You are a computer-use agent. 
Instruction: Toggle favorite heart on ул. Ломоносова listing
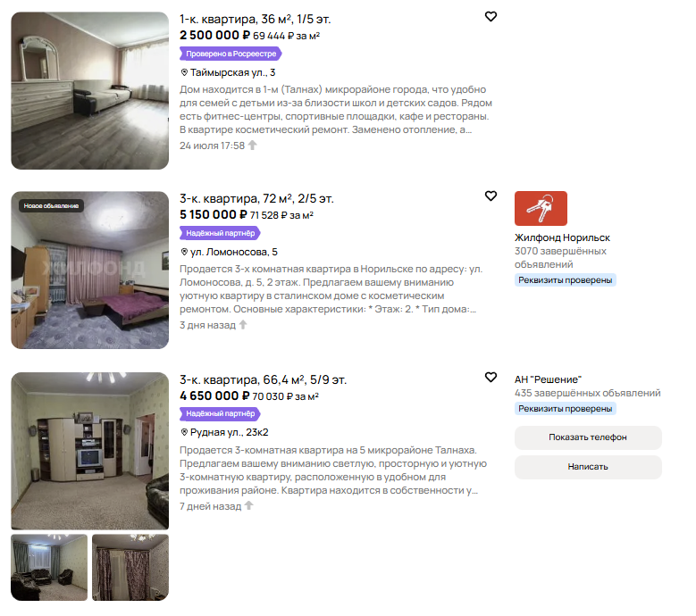pyautogui.click(x=491, y=196)
